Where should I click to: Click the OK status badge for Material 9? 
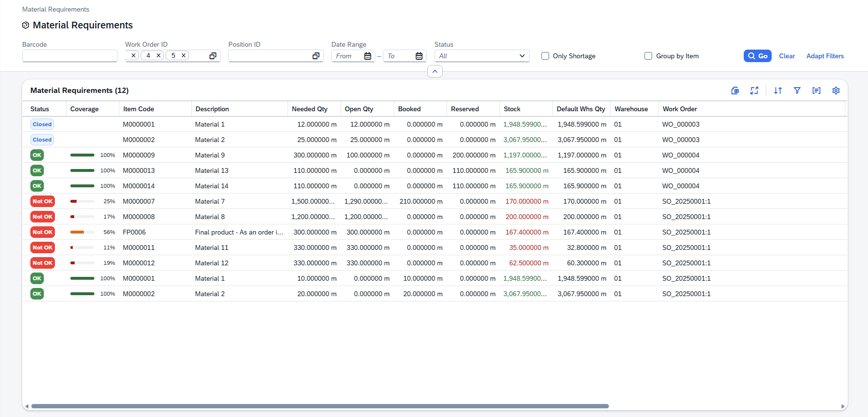pyautogui.click(x=37, y=155)
